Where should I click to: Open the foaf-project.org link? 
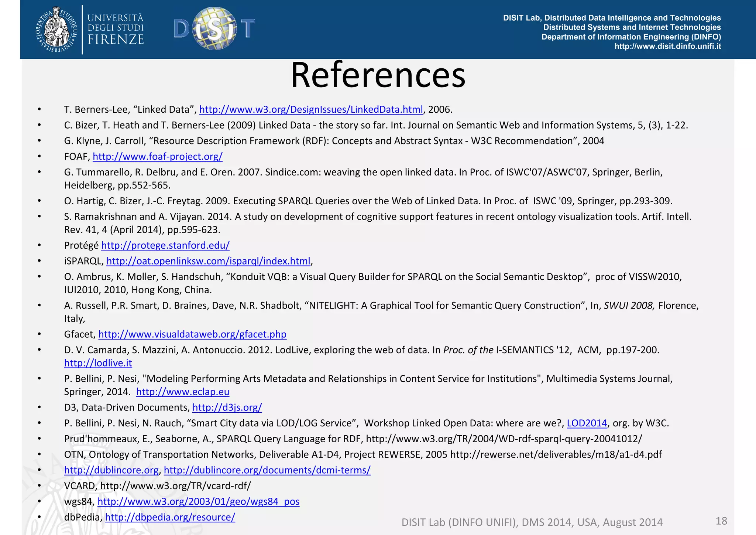[x=158, y=157]
